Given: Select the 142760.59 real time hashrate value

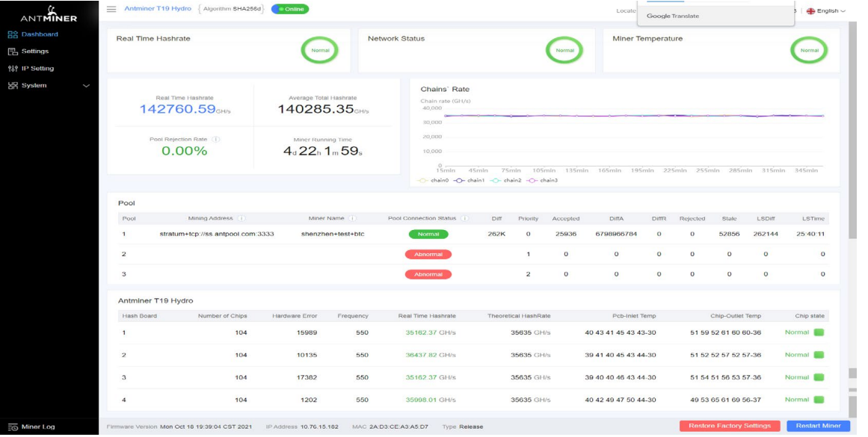Looking at the screenshot, I should pyautogui.click(x=177, y=109).
